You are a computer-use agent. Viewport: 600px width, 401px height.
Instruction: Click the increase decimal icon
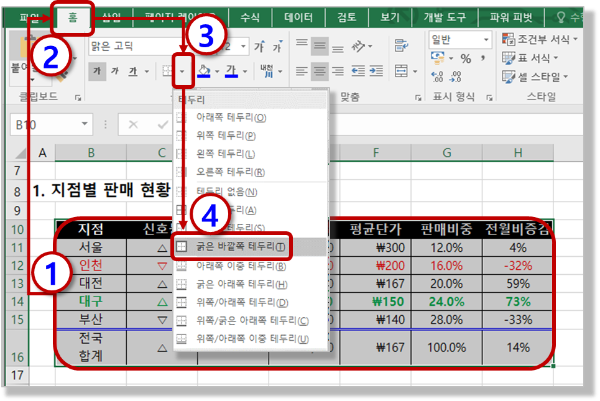(437, 77)
